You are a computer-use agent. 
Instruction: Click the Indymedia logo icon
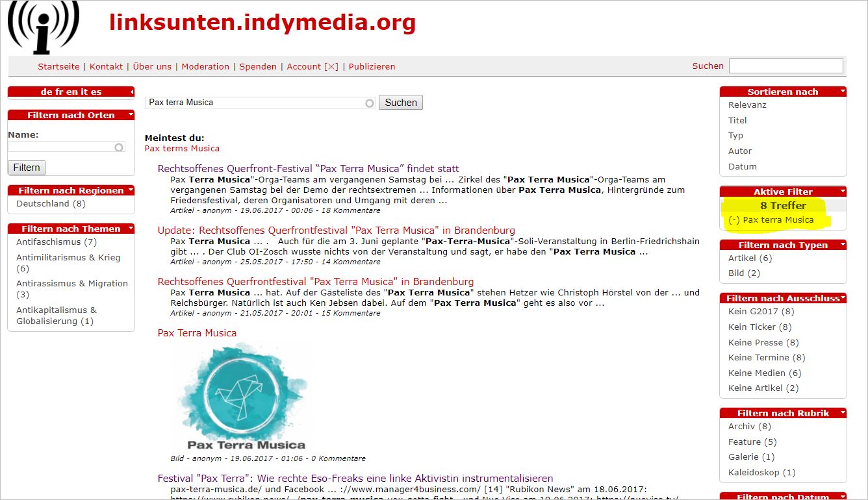coord(43,27)
